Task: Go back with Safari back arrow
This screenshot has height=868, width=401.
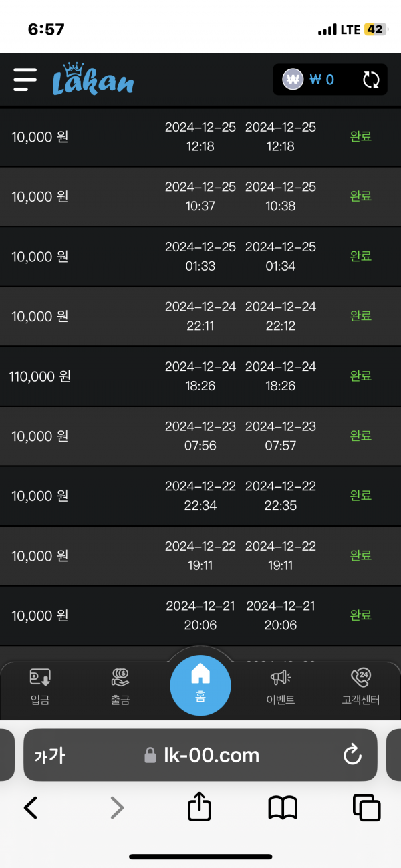Action: [31, 808]
